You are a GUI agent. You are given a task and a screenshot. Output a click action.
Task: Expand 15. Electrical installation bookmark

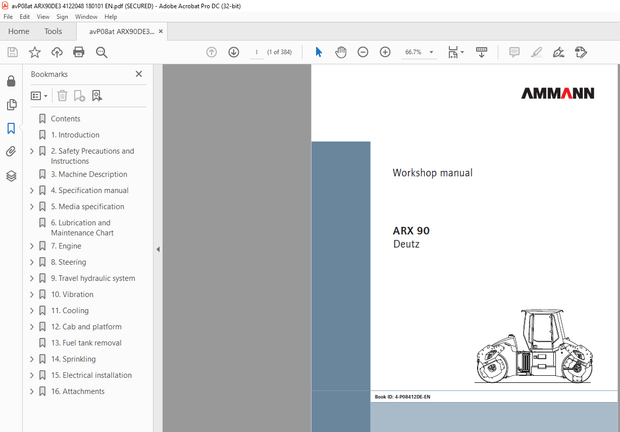[32, 375]
